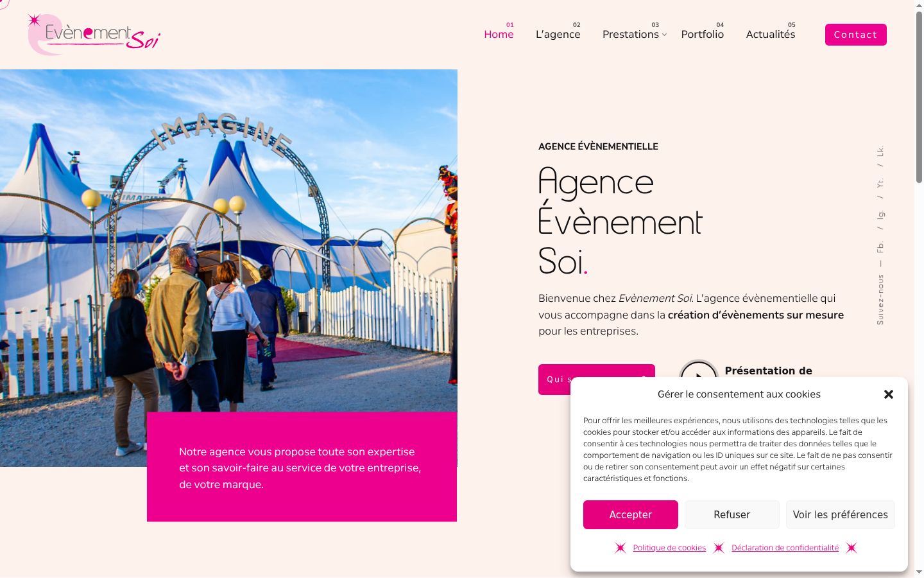The image size is (924, 578).
Task: Click the 'Agence Évènement Soi.' heading
Action: click(x=620, y=222)
